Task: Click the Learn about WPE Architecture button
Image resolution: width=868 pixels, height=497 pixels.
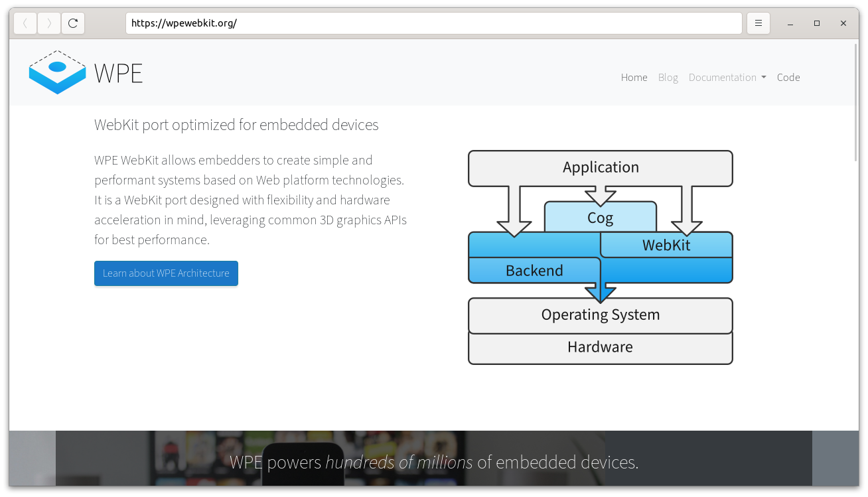Action: 166,273
